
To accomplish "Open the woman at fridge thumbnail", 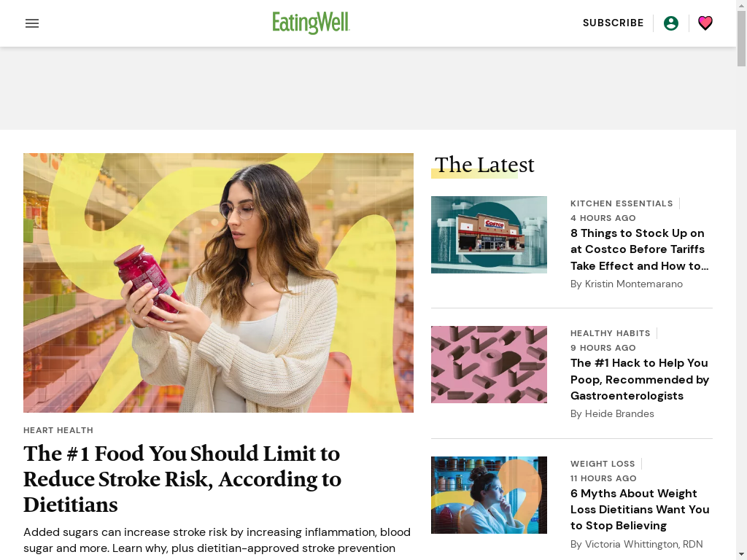I will click(x=489, y=495).
